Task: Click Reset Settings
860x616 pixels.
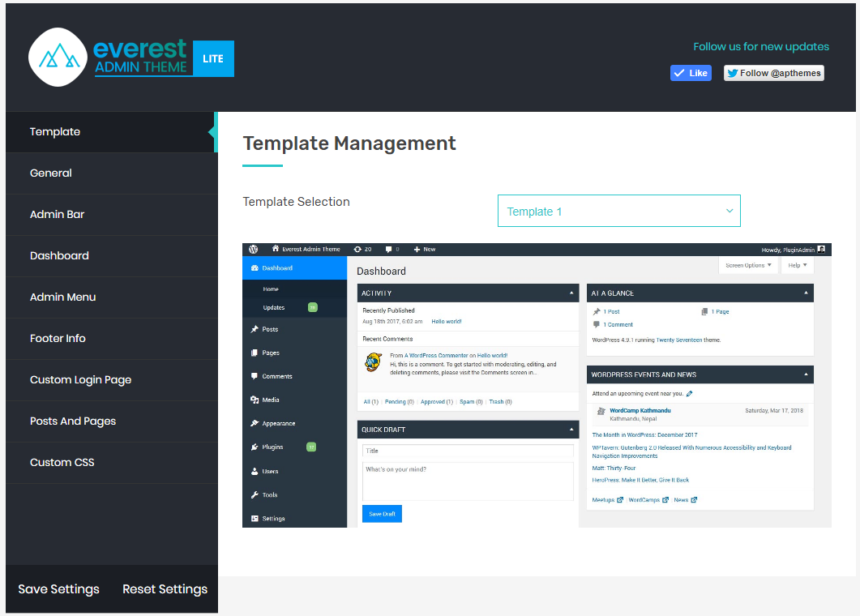Action: pos(165,589)
